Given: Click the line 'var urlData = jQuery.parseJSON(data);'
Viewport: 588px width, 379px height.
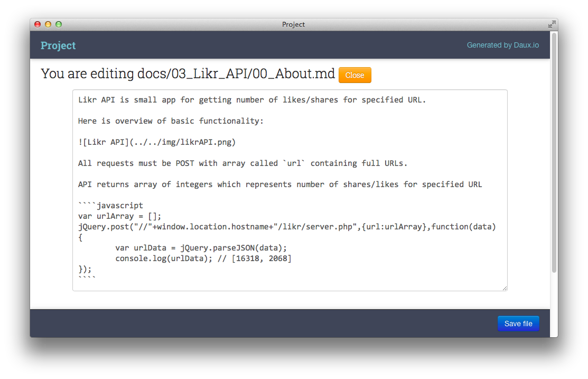Looking at the screenshot, I should [x=201, y=248].
